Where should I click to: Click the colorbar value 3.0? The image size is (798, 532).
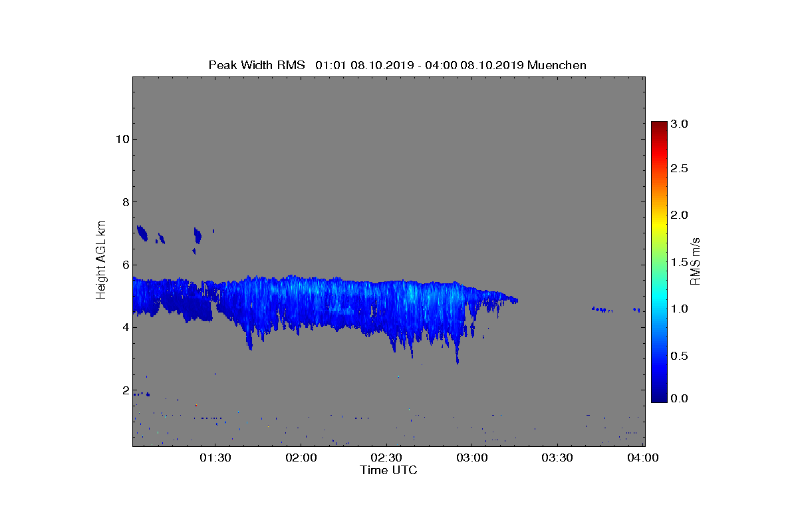679,124
